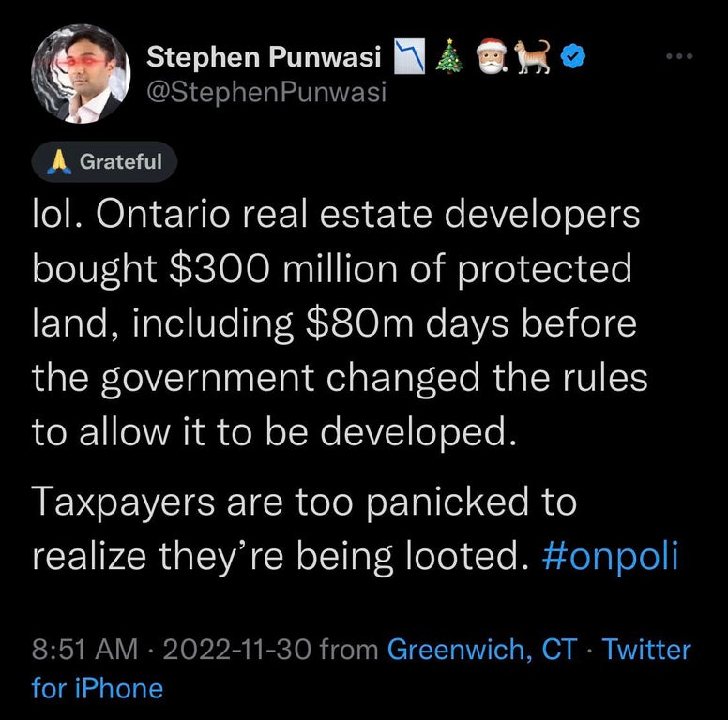Screen dimensions: 728x720
Task: Click the Grateful status label
Action: [x=120, y=162]
